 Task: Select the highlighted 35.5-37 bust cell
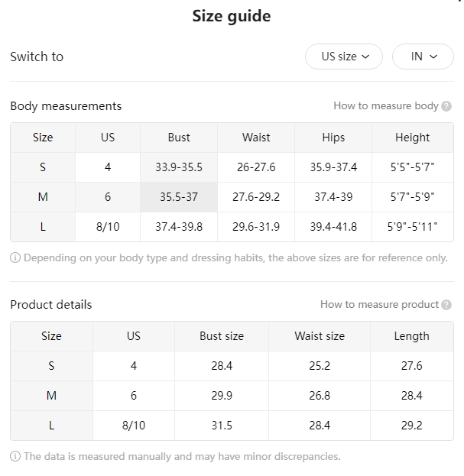(179, 197)
